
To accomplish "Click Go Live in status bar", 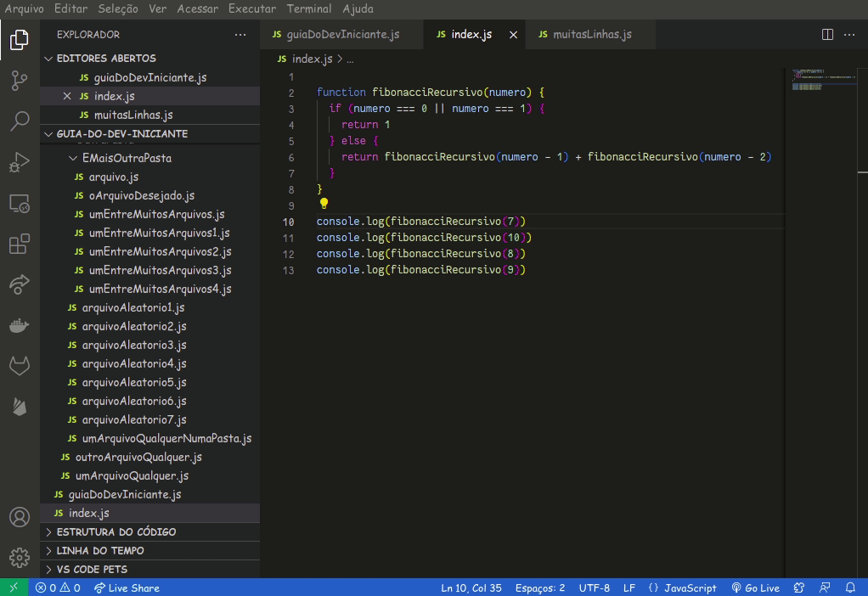I will click(755, 588).
